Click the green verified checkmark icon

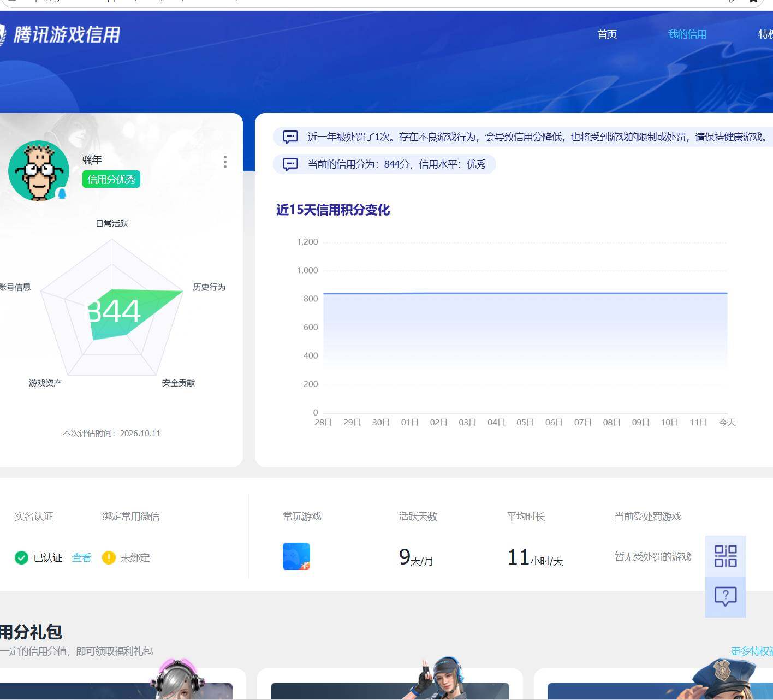pyautogui.click(x=21, y=557)
